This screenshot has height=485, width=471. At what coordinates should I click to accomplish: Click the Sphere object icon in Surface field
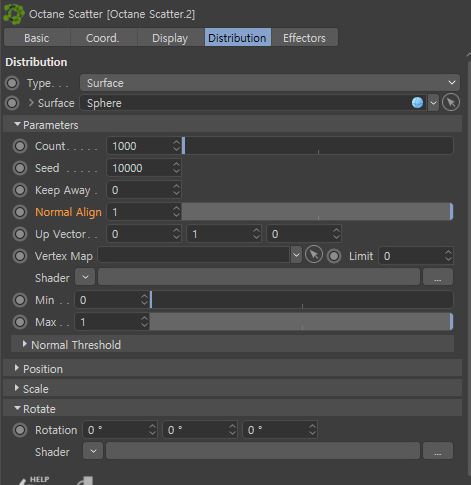click(417, 103)
